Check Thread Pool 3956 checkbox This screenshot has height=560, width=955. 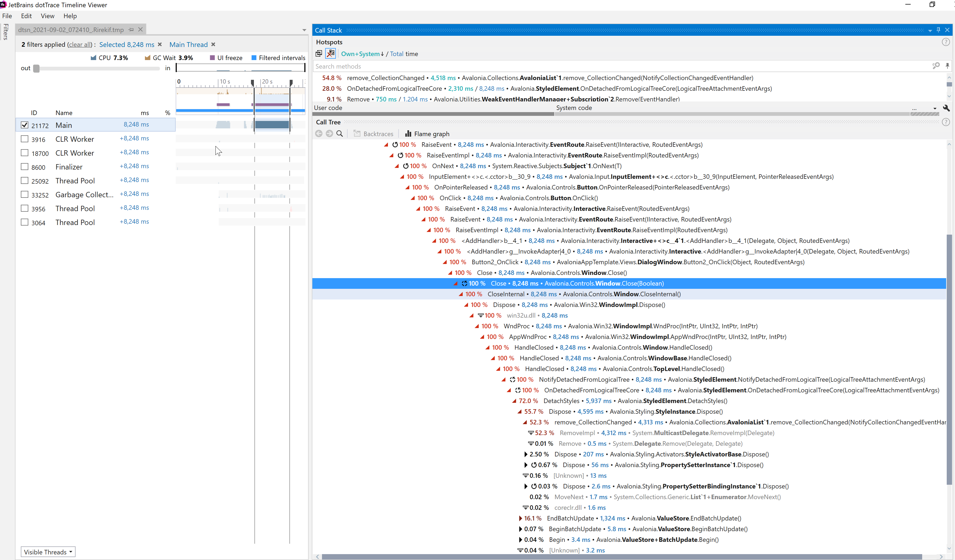[x=25, y=208]
